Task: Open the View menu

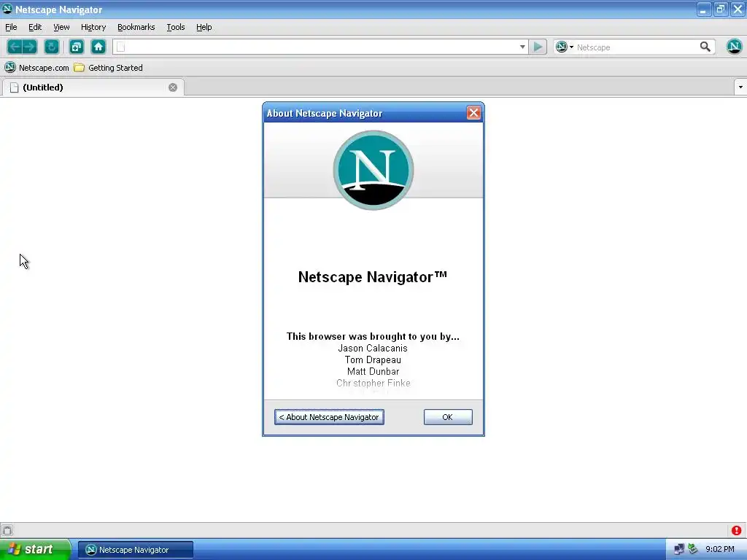Action: 61,27
